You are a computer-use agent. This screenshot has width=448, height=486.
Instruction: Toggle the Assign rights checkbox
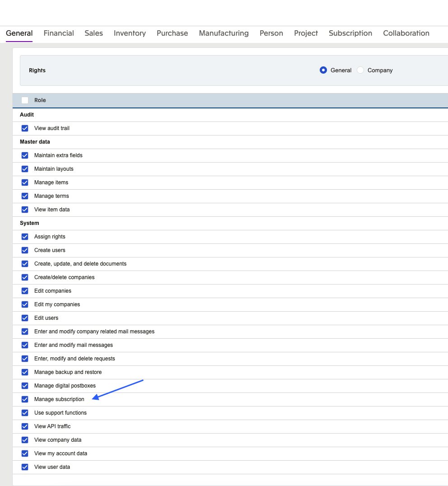click(25, 237)
